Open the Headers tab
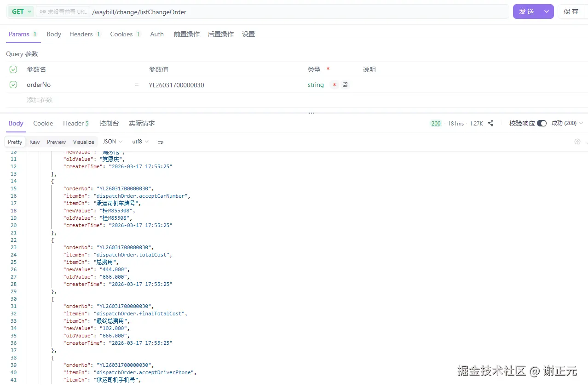588x388 pixels. pos(85,34)
